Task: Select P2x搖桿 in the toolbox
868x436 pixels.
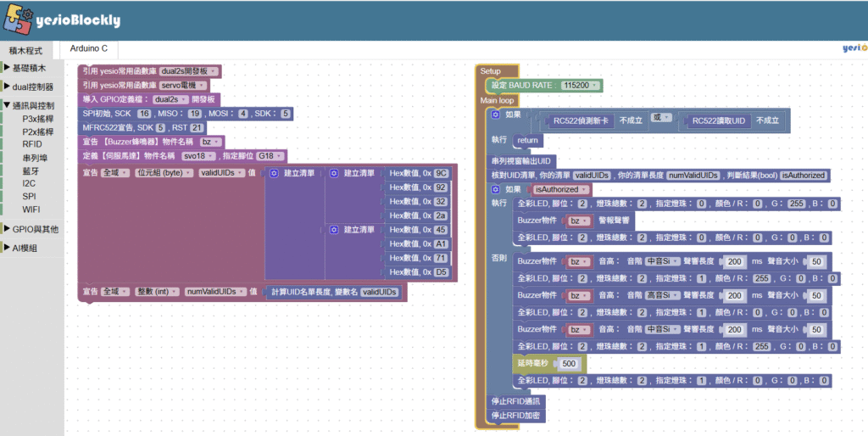Action: pyautogui.click(x=37, y=131)
